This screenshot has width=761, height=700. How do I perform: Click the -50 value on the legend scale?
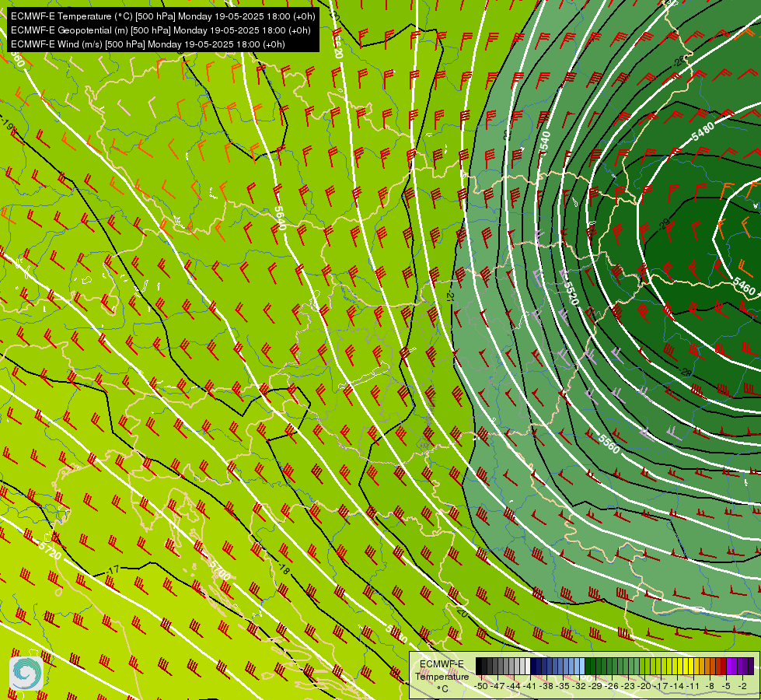(481, 686)
